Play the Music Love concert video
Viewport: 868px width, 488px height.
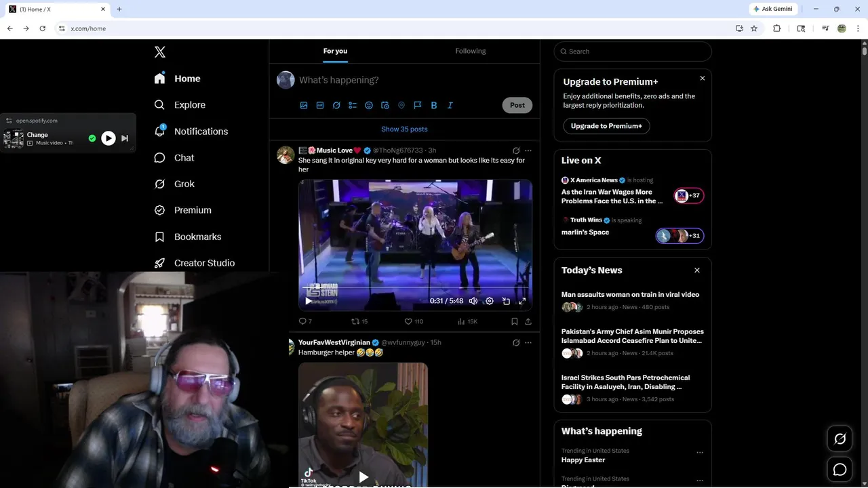pos(309,301)
